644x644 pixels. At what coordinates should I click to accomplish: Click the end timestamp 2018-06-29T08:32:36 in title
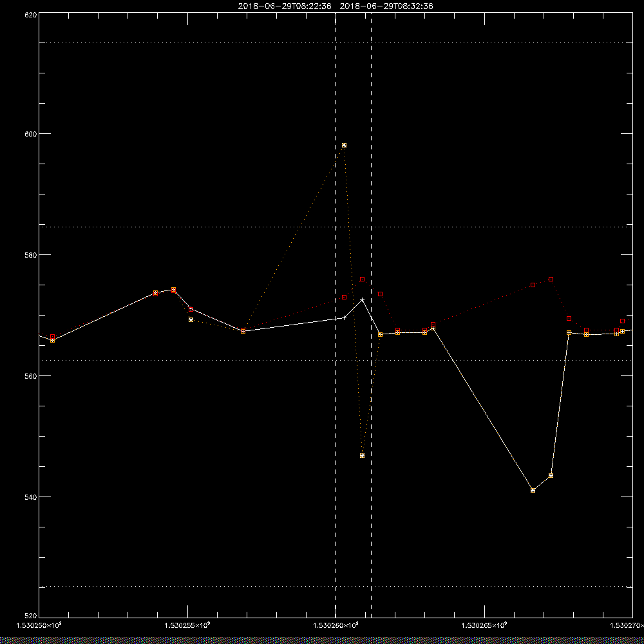click(x=386, y=6)
